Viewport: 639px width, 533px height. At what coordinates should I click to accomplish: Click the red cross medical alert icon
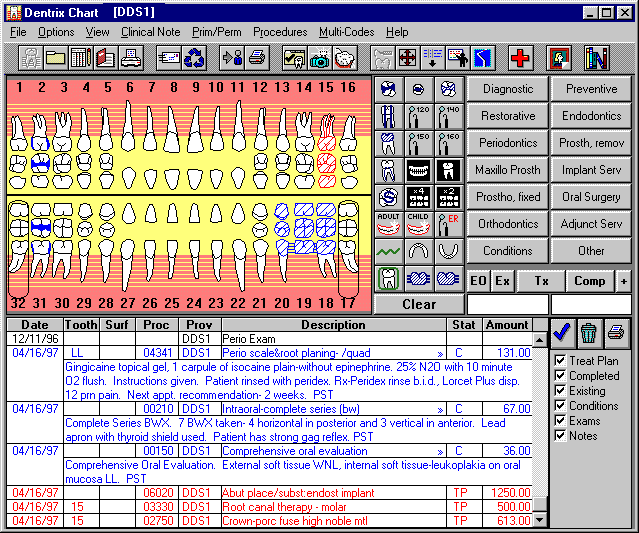pos(520,58)
